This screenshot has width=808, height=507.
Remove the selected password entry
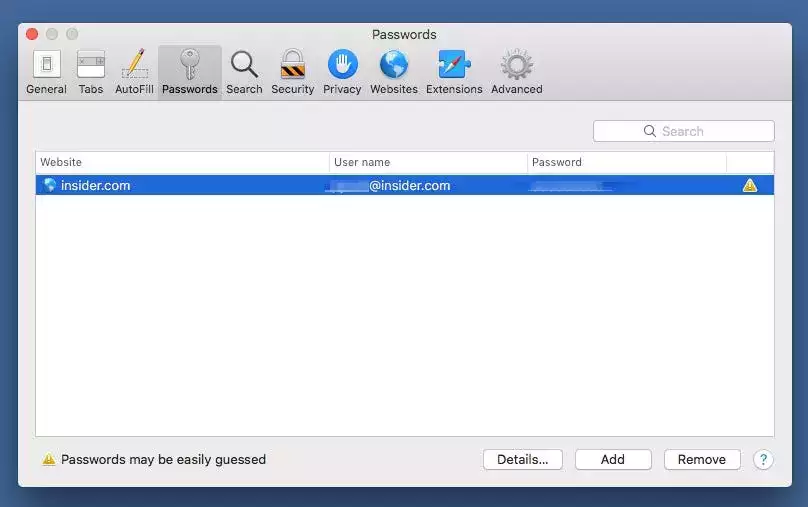[x=701, y=460]
